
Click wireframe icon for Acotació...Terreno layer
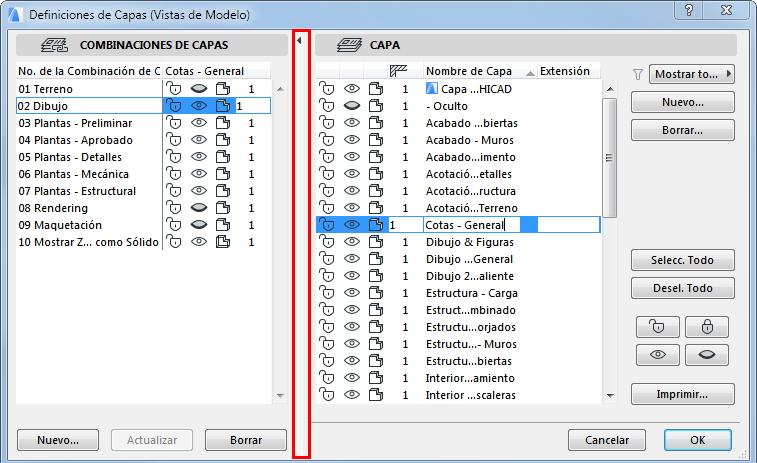click(376, 208)
